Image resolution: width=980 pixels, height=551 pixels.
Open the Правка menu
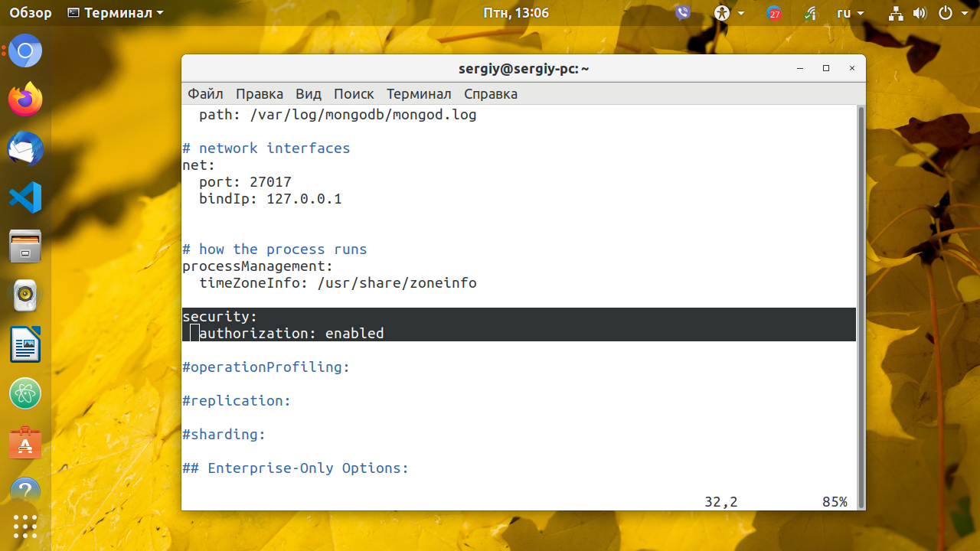pyautogui.click(x=260, y=94)
